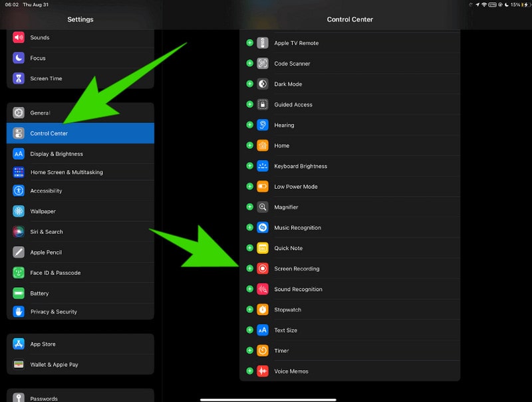Screen dimensions: 532x402
Task: Open Display & Brightness settings
Action: click(57, 154)
